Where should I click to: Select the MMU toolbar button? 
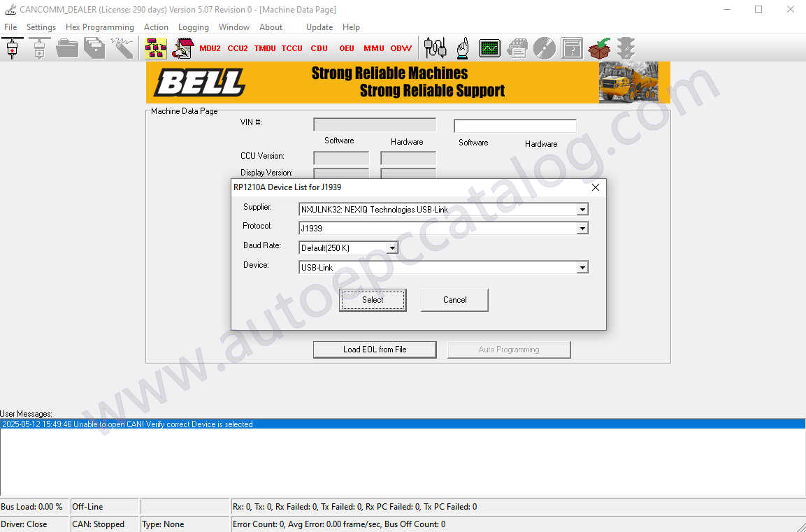[374, 48]
